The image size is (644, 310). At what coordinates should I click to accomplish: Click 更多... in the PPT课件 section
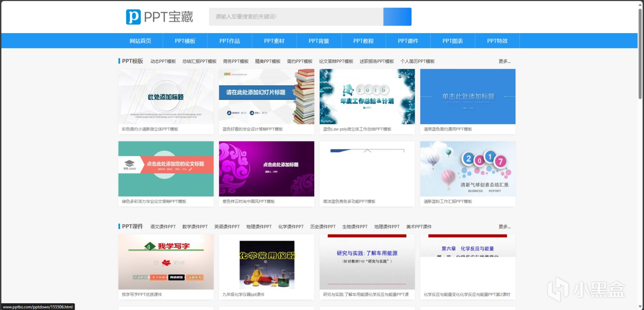(x=505, y=227)
